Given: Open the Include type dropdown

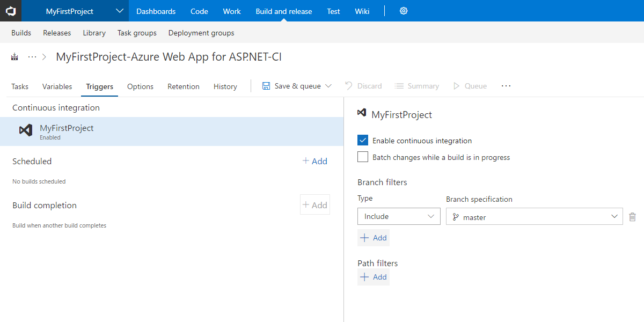Looking at the screenshot, I should point(399,216).
